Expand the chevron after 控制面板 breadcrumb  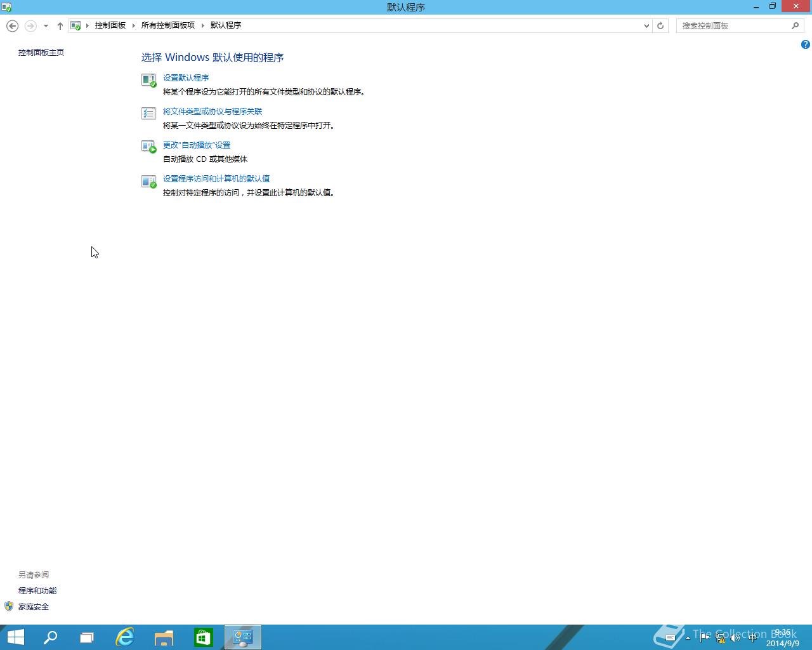click(134, 25)
